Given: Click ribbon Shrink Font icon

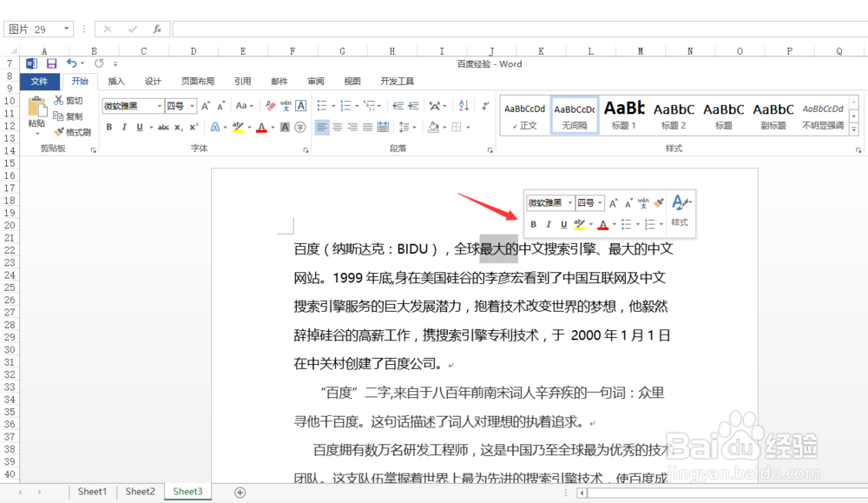Looking at the screenshot, I should click(220, 106).
